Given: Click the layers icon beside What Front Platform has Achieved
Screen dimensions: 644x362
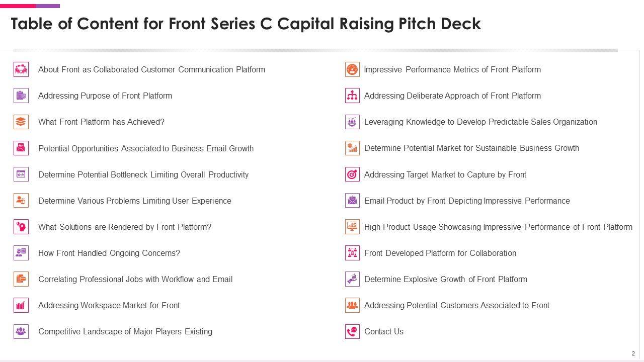Looking at the screenshot, I should 21,122.
